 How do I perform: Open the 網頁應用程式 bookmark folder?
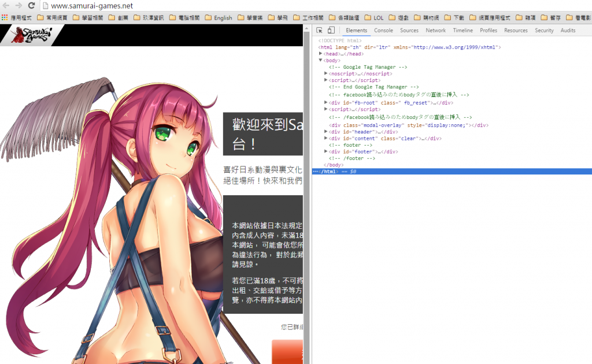pos(490,17)
